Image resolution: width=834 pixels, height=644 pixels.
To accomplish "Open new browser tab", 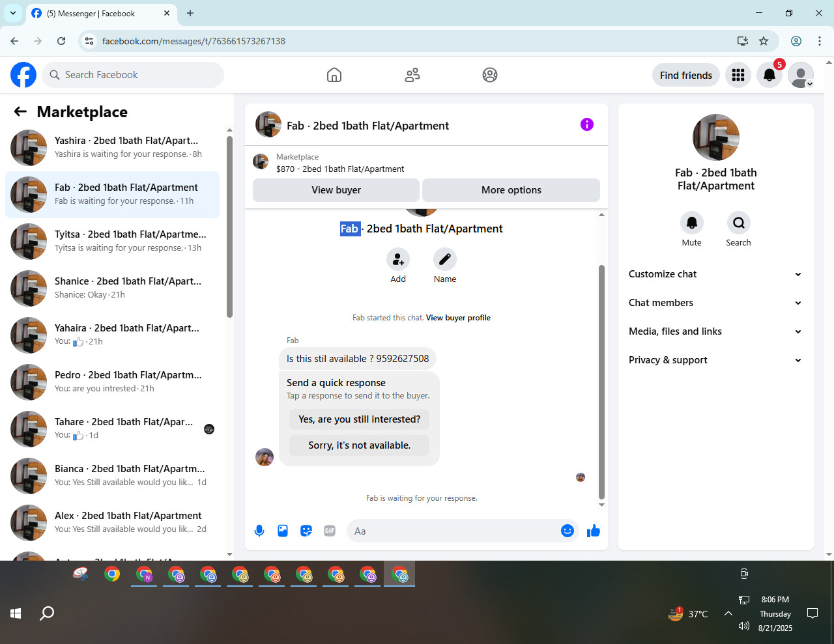I will (x=190, y=13).
